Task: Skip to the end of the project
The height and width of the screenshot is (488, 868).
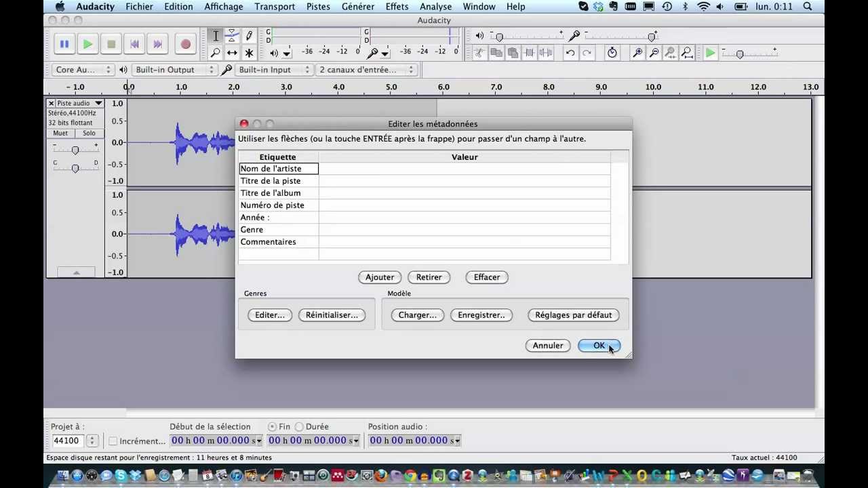Action: [157, 44]
